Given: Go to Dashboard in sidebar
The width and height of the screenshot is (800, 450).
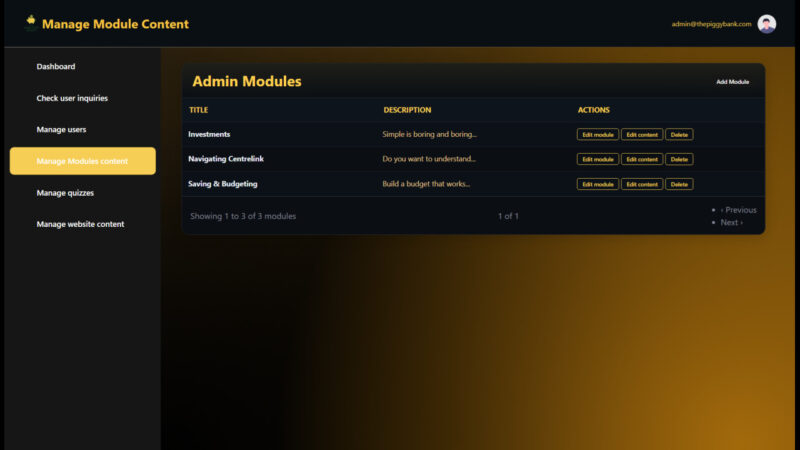Looking at the screenshot, I should coord(56,66).
